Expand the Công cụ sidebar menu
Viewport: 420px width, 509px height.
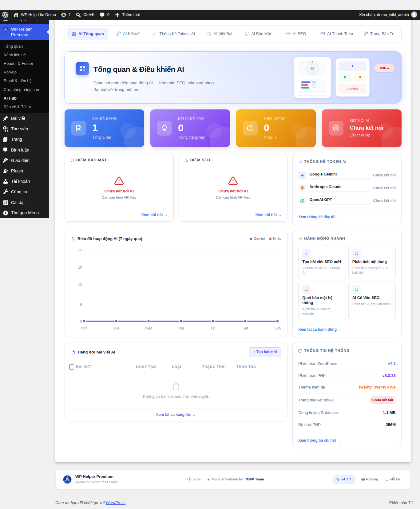point(25,192)
